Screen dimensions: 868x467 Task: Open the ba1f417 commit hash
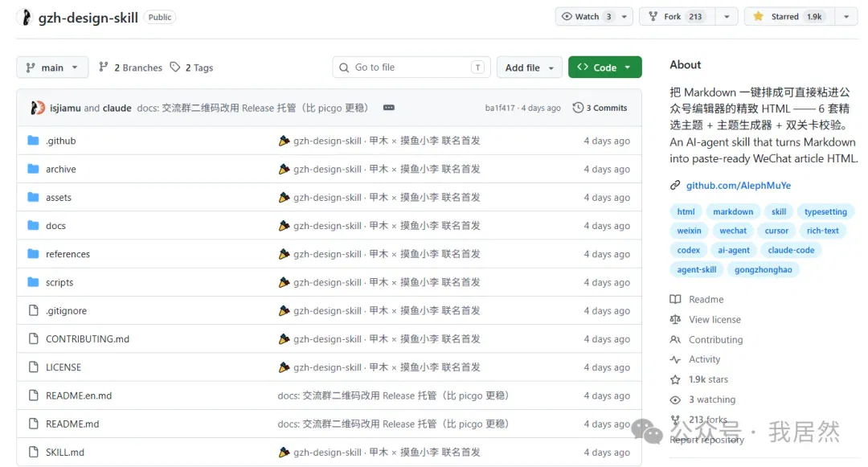pyautogui.click(x=500, y=108)
